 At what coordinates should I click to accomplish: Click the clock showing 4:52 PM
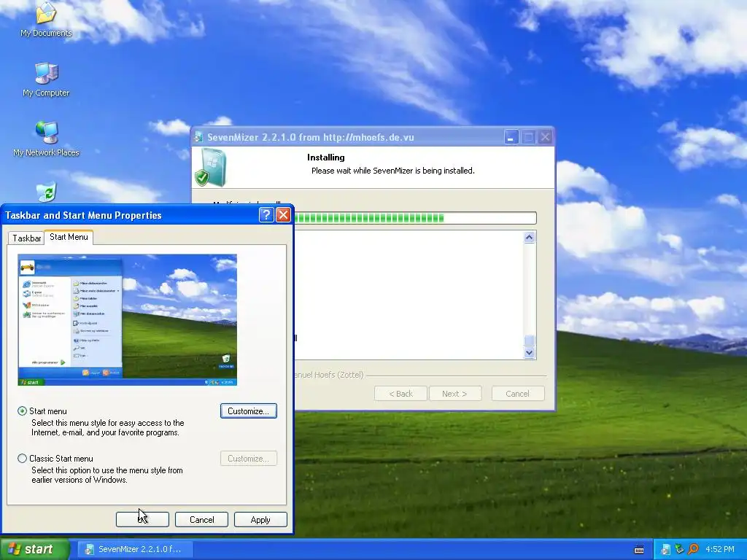point(720,549)
